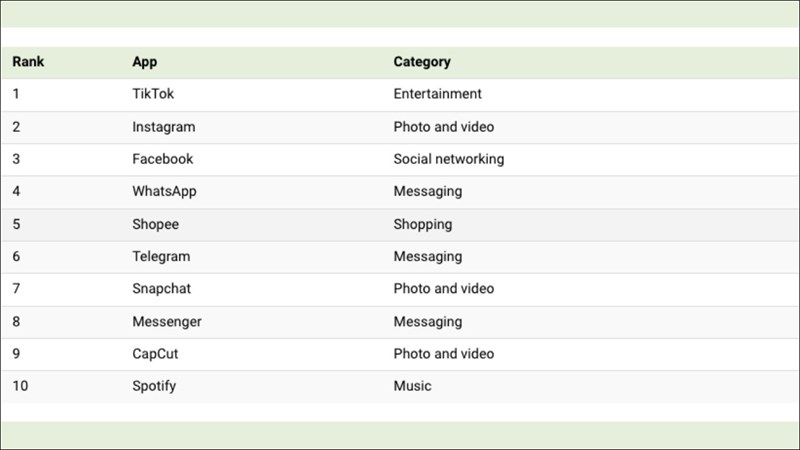Viewport: 800px width, 450px height.
Task: Click the Entertainment category cell
Action: [438, 94]
